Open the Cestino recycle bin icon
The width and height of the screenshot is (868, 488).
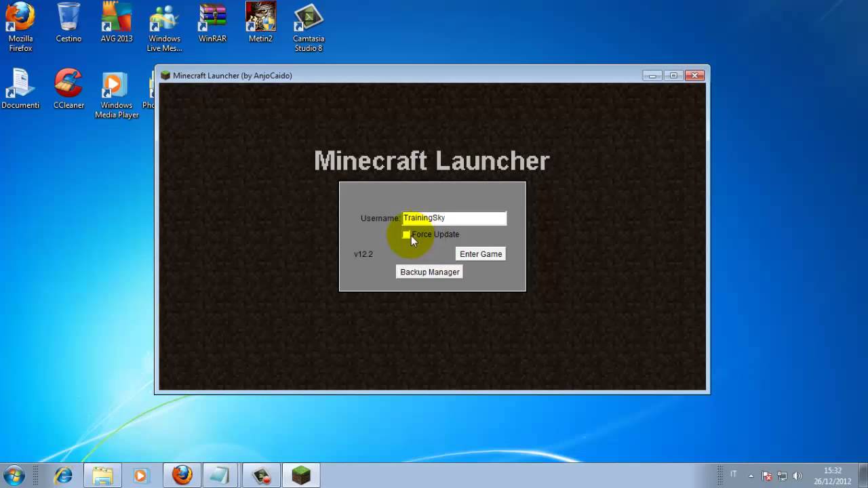(68, 24)
